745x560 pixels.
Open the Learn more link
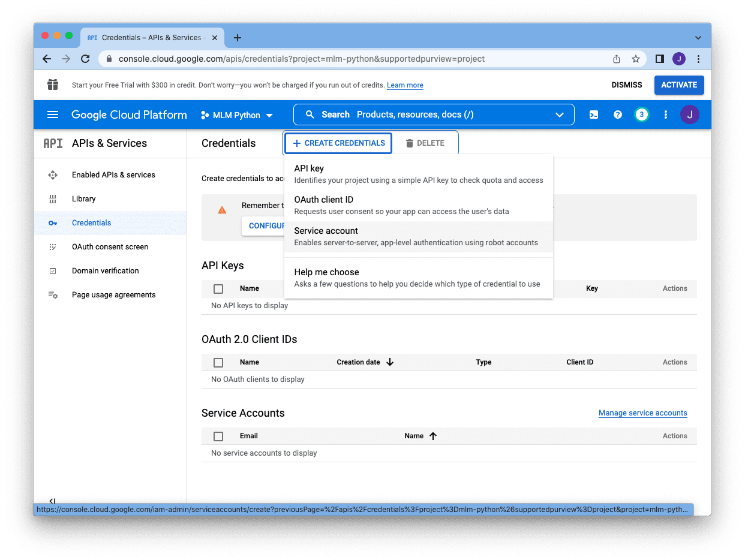point(405,85)
